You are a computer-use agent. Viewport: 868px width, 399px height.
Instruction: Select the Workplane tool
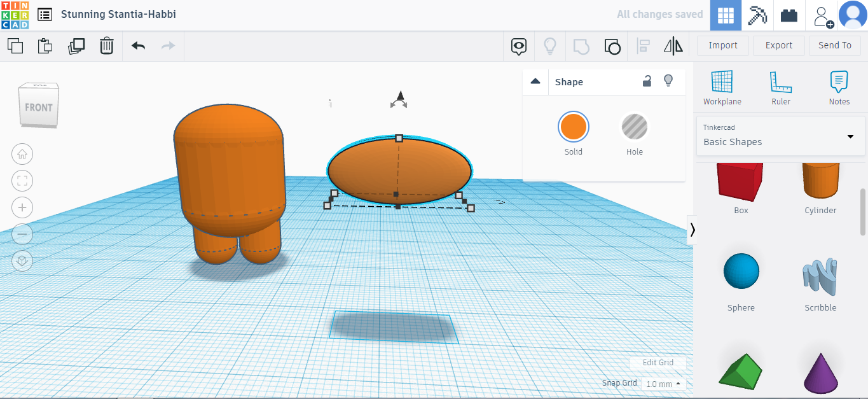pos(722,88)
